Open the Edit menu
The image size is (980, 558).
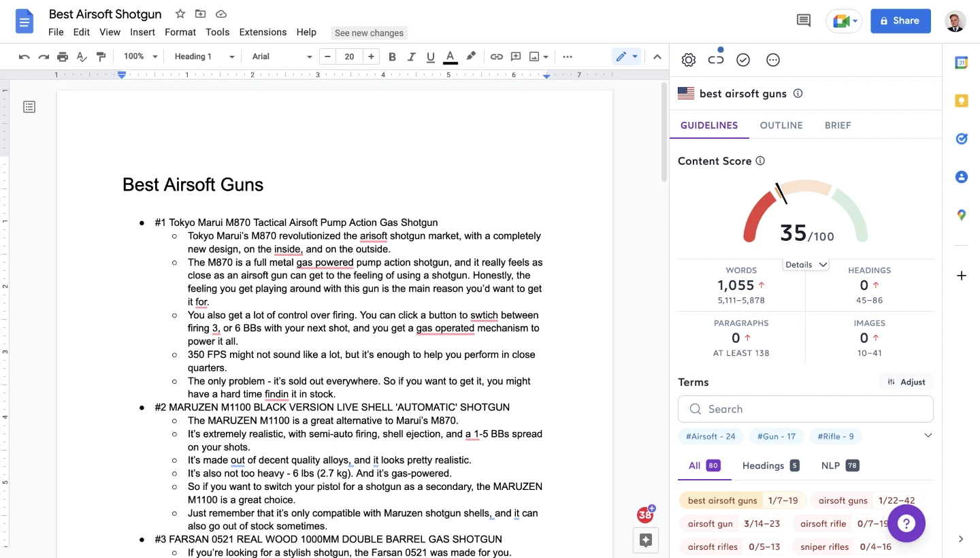point(81,32)
